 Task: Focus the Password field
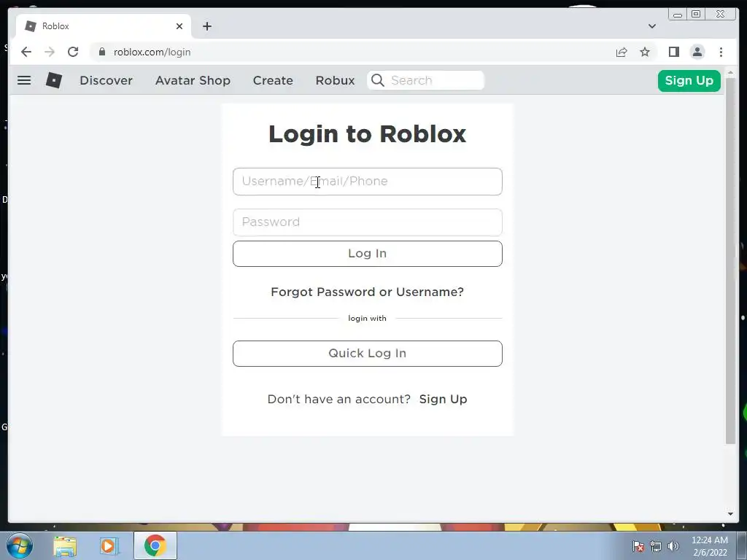point(368,222)
